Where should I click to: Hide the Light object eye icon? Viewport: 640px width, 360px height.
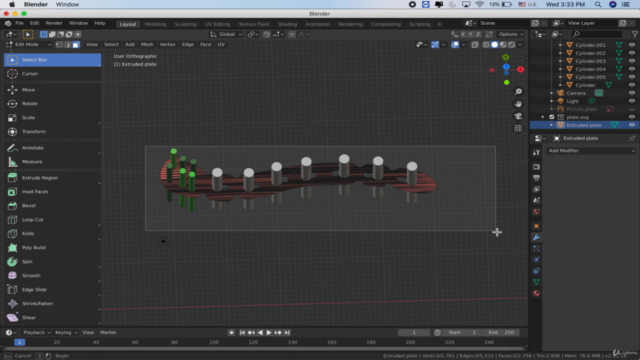[x=632, y=101]
